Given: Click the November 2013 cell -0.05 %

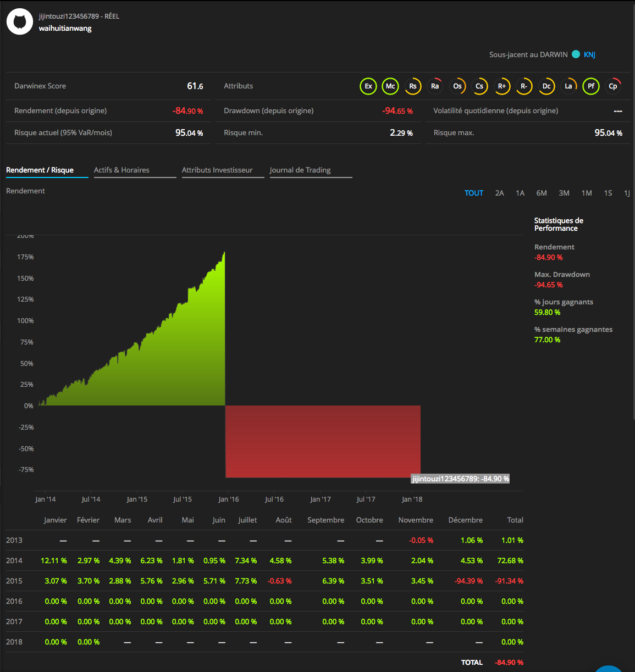Looking at the screenshot, I should pos(421,541).
